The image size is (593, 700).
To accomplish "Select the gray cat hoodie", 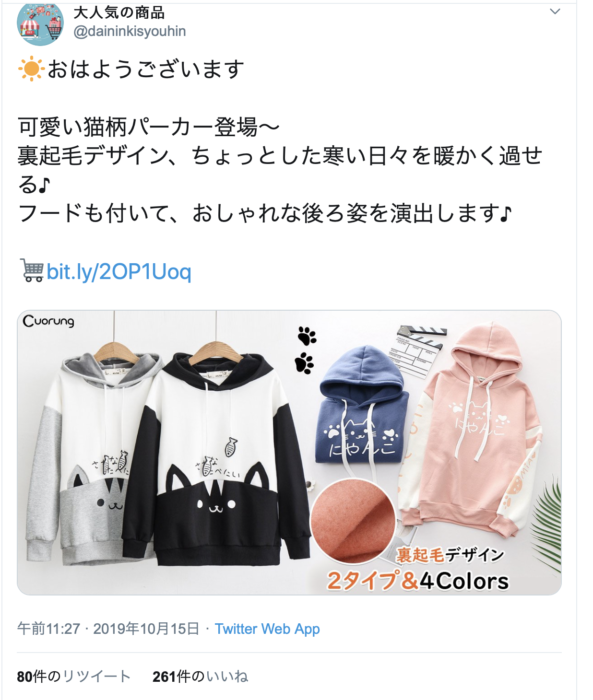I will pyautogui.click(x=80, y=451).
